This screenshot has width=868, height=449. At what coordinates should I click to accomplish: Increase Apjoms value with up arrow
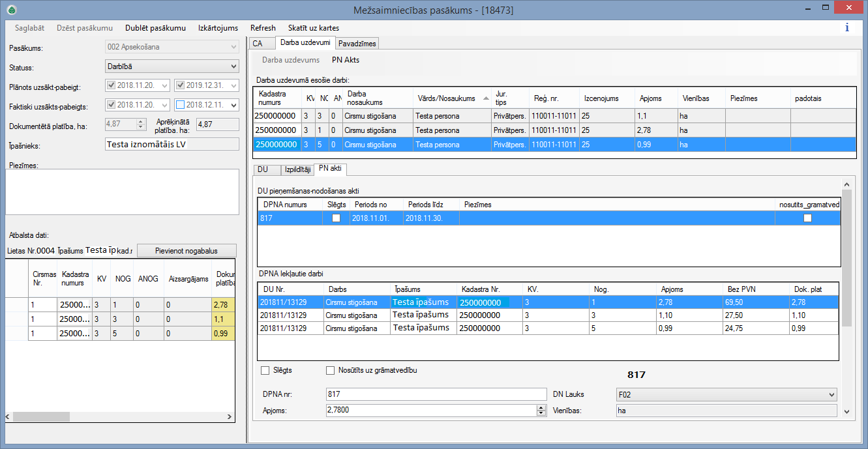(541, 407)
